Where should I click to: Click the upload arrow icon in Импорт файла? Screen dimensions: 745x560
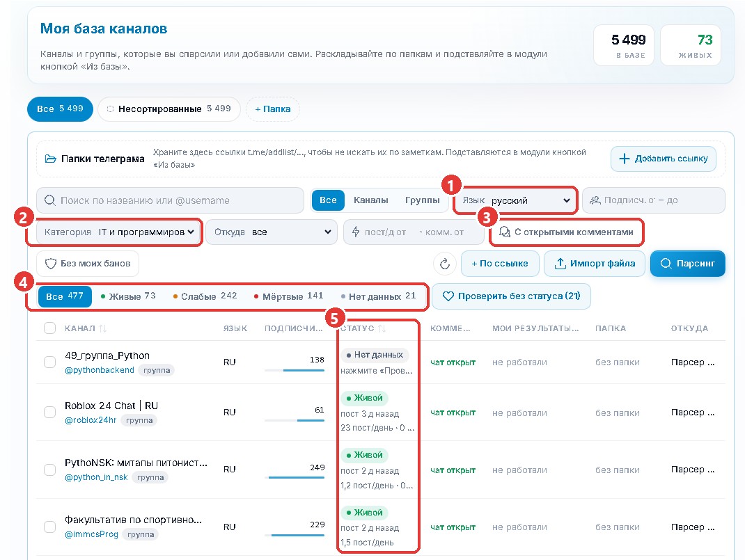point(560,264)
